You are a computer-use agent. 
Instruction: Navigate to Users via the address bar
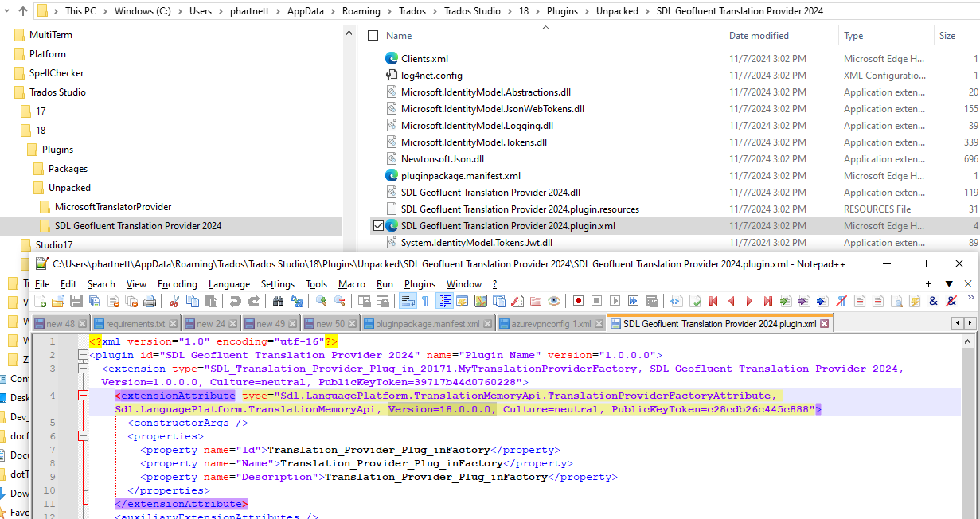point(201,10)
